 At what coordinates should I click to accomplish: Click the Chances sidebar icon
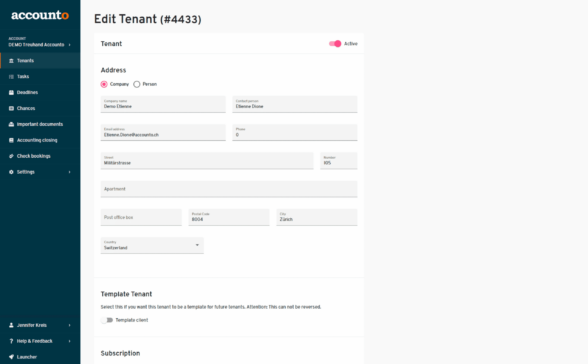11,108
